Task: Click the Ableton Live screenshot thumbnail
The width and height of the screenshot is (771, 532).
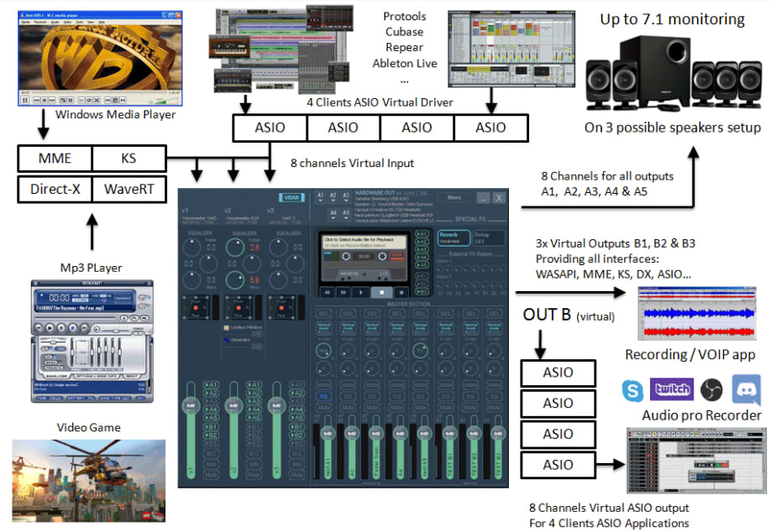Action: [x=511, y=49]
